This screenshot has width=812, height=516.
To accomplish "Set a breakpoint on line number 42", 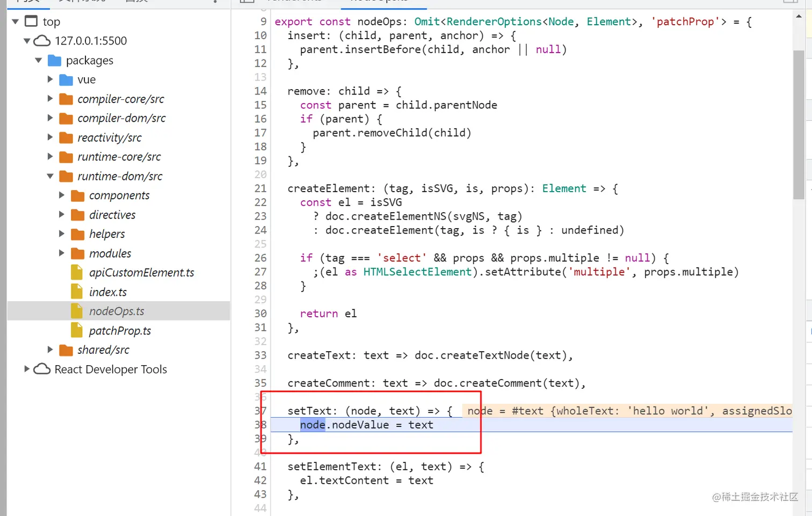I will (x=260, y=481).
